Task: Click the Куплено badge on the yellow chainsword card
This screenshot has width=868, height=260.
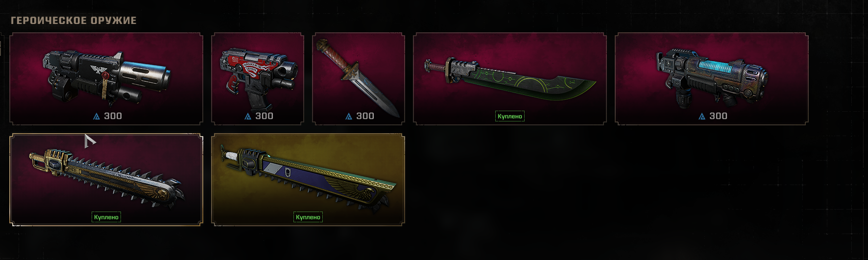Action: (308, 217)
